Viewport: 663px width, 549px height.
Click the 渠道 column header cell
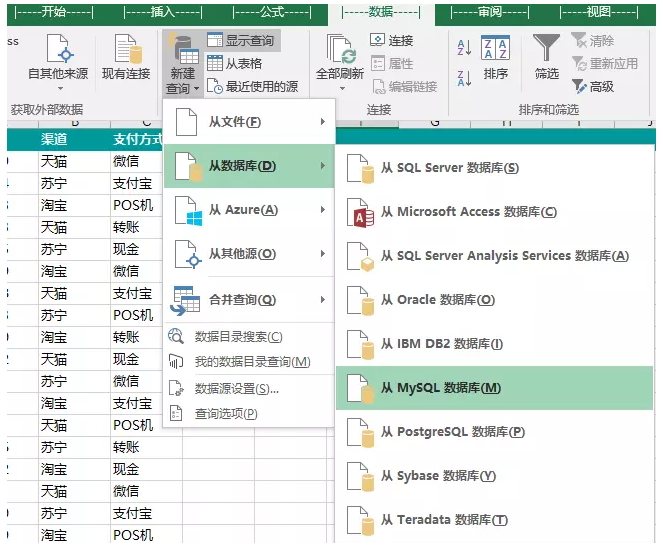click(x=74, y=139)
